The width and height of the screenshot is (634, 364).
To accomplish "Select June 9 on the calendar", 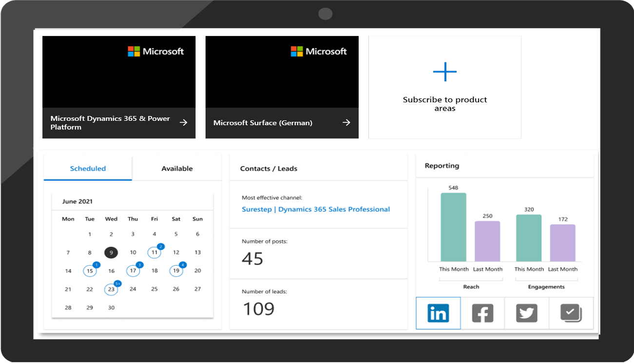I will click(x=111, y=252).
